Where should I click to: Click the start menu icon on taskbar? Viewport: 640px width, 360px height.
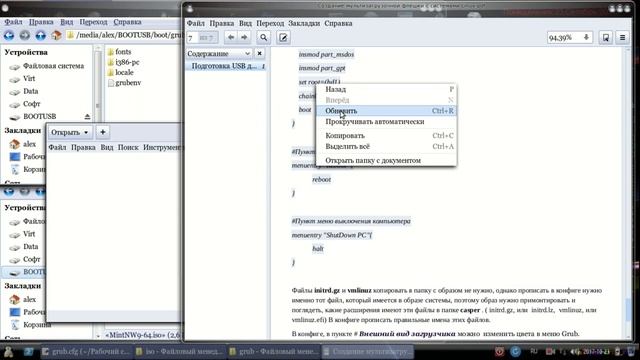tap(8, 351)
